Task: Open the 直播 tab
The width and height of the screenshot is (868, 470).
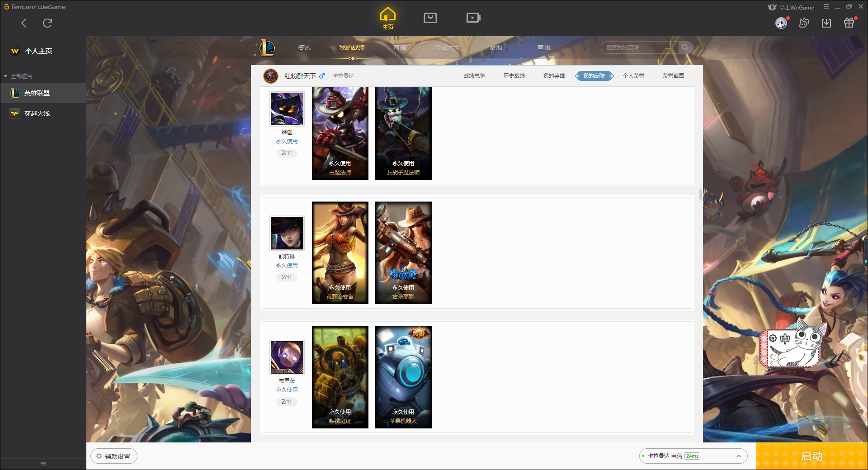Action: (x=400, y=47)
